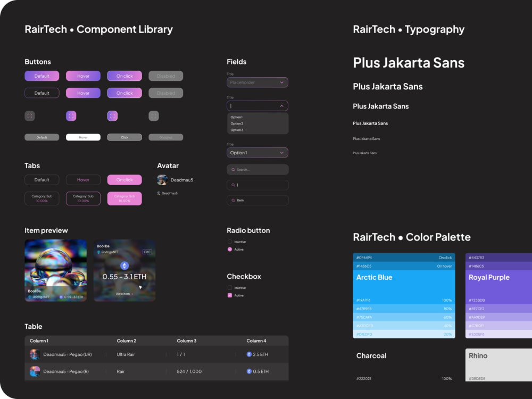Viewport: 532px width, 399px height.
Task: Tick the Inactive checkbox
Action: coord(230,288)
